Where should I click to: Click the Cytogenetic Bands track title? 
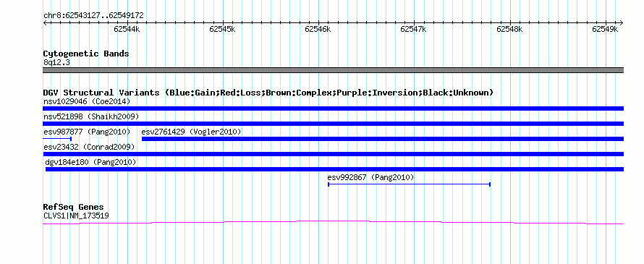(86, 54)
